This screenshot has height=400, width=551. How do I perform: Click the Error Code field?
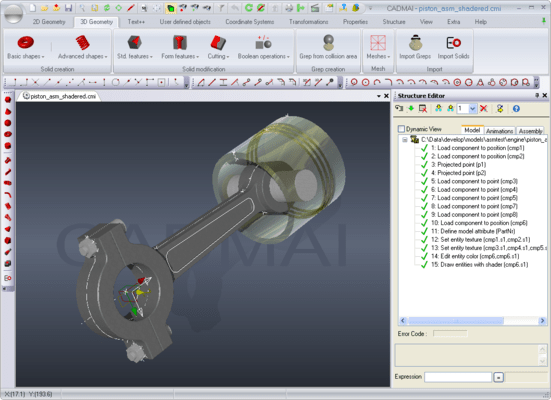click(450, 333)
